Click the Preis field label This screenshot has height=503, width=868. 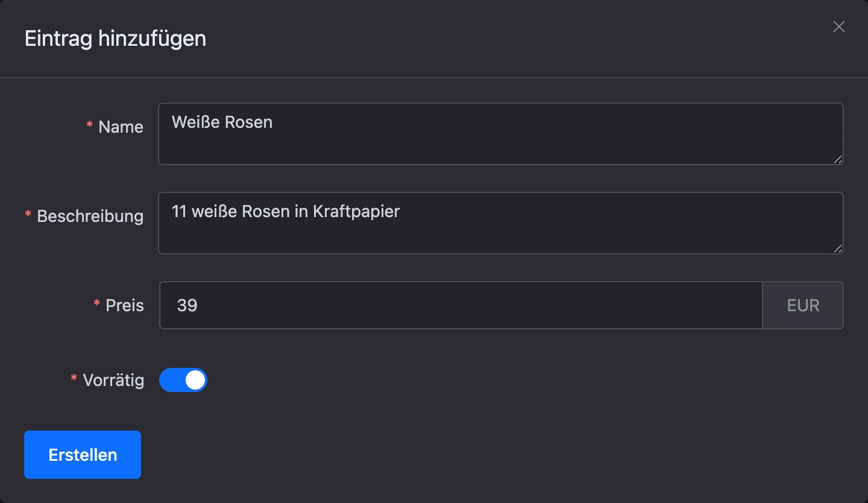pos(125,305)
